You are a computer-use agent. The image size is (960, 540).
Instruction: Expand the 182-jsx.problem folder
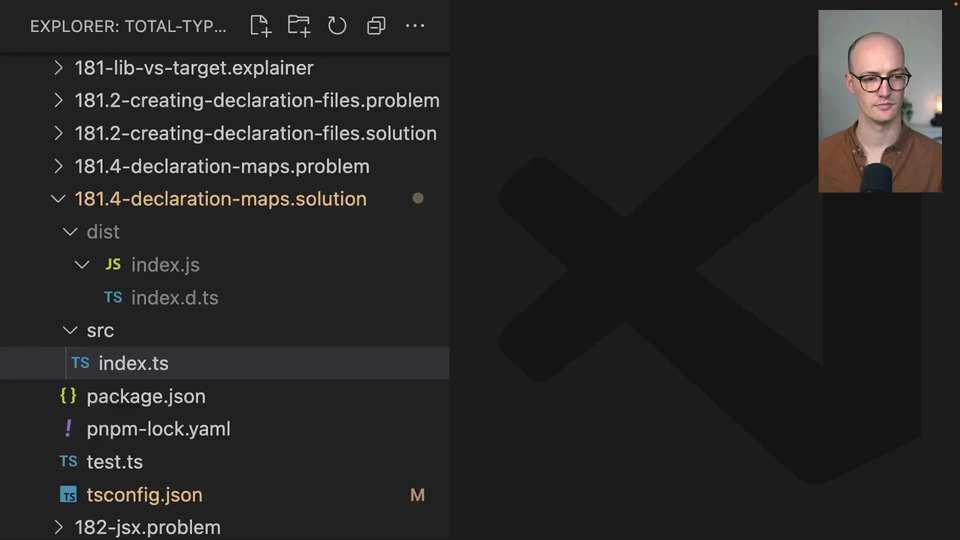point(147,527)
